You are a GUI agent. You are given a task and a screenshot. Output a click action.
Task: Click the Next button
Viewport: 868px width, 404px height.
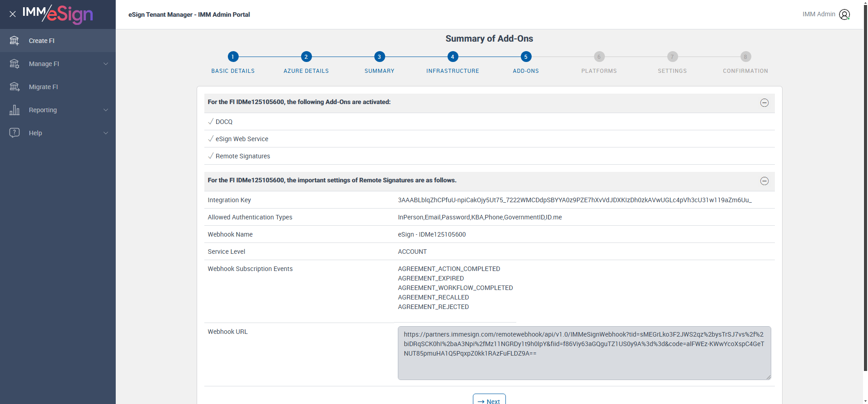pyautogui.click(x=489, y=399)
